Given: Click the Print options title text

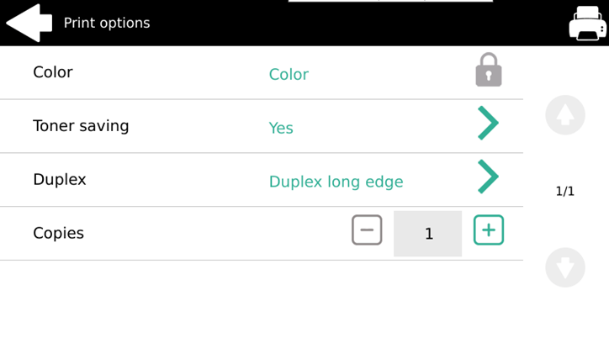Looking at the screenshot, I should [x=107, y=23].
